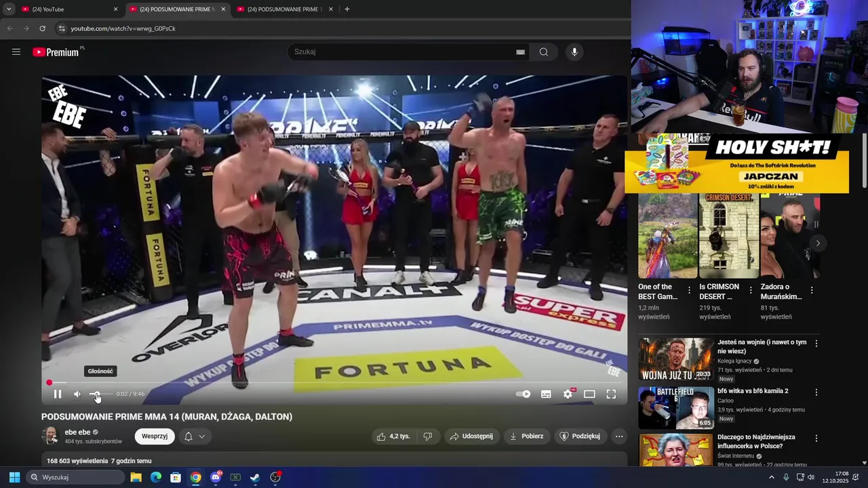This screenshot has height=488, width=868.
Task: Open the ebe ebe channel avatar
Action: pyautogui.click(x=50, y=436)
